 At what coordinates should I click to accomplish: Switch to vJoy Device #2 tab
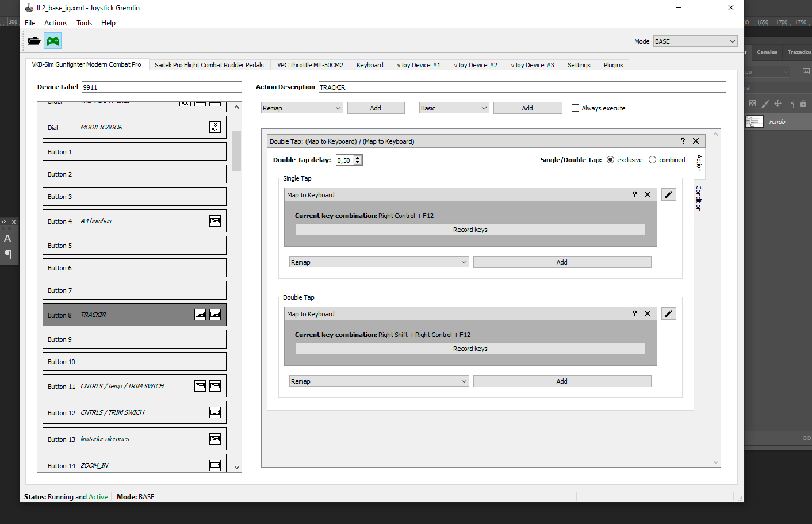coord(476,65)
